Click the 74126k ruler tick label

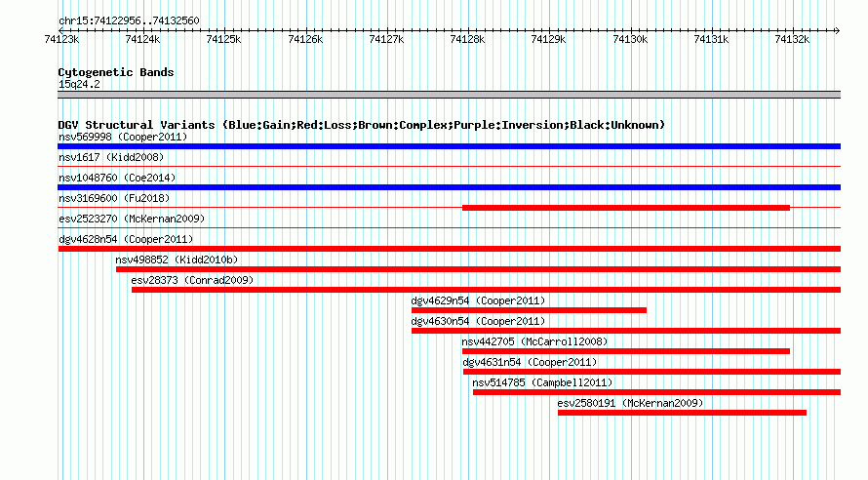click(305, 39)
